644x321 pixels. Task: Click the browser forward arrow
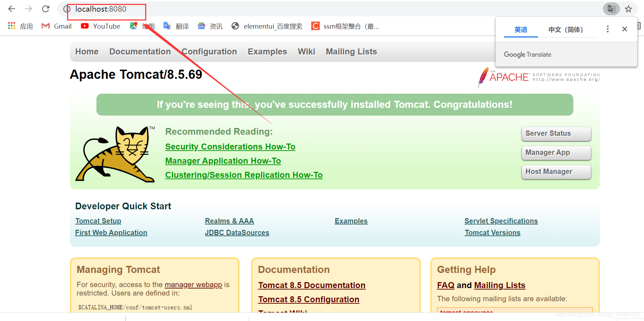point(29,9)
